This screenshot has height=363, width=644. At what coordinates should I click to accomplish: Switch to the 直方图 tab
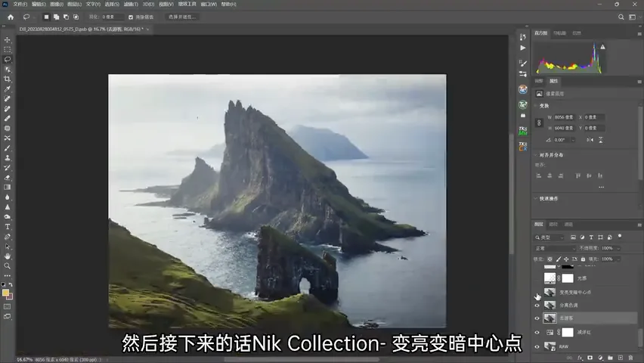541,33
